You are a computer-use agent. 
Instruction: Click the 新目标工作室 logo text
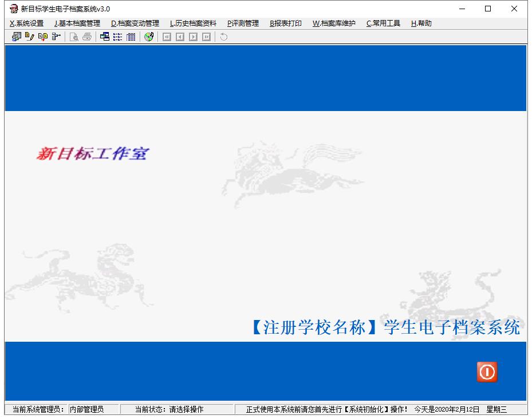tap(93, 153)
